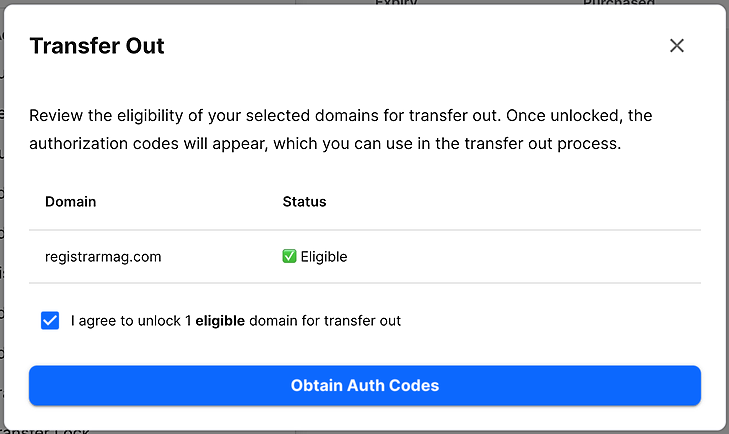The height and width of the screenshot is (434, 729).
Task: Close the Transfer Out dialog
Action: [677, 46]
